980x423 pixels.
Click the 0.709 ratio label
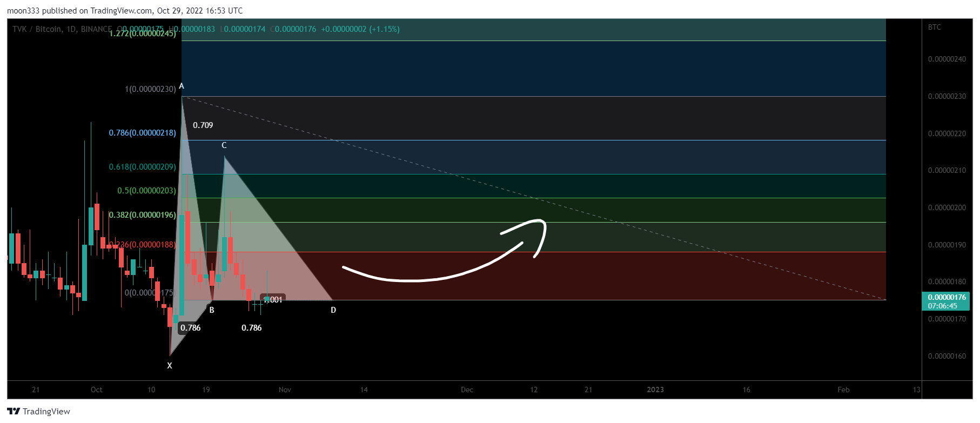(x=203, y=125)
